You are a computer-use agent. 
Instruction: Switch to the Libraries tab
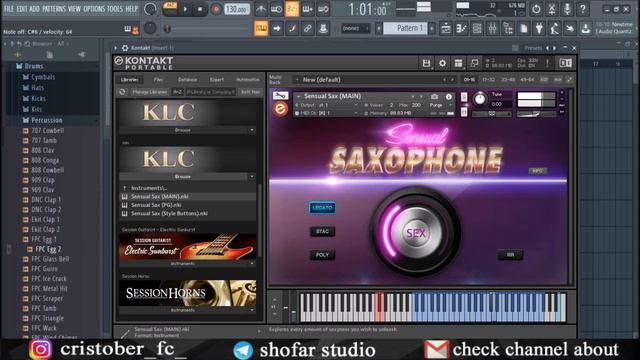coord(129,80)
